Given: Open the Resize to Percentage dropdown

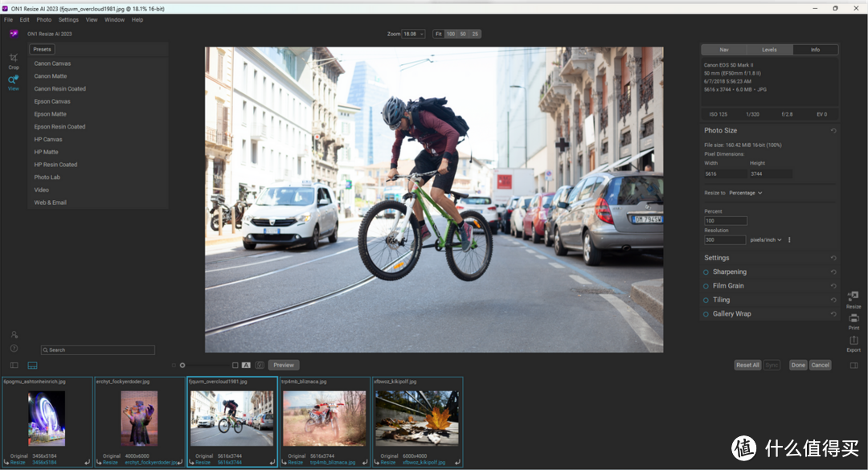Looking at the screenshot, I should [x=746, y=193].
